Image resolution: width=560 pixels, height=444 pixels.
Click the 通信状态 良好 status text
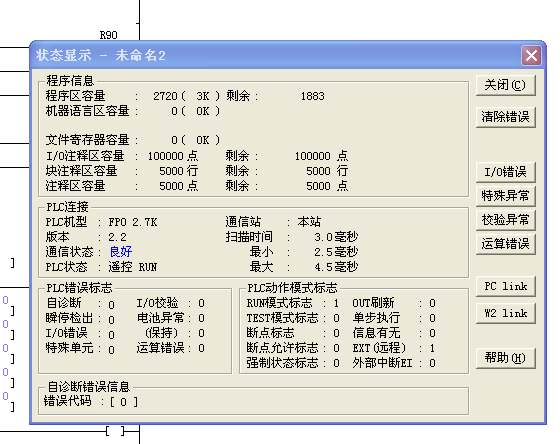tap(121, 252)
